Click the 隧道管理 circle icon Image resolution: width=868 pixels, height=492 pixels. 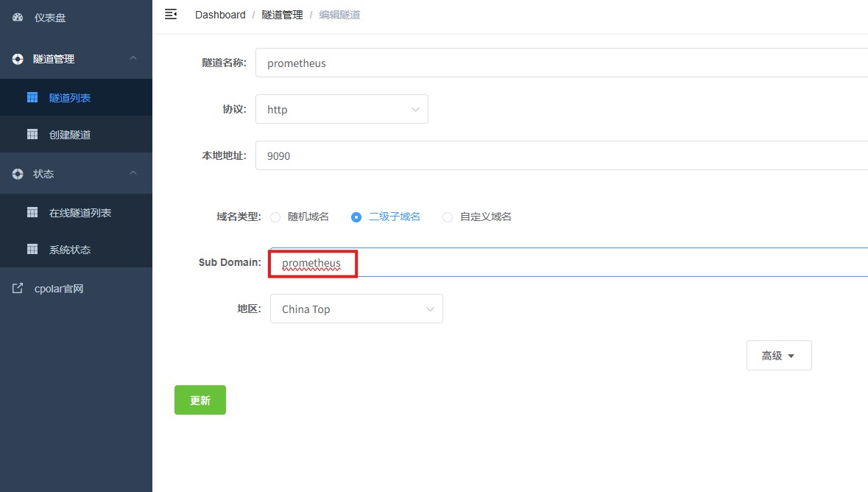[18, 59]
